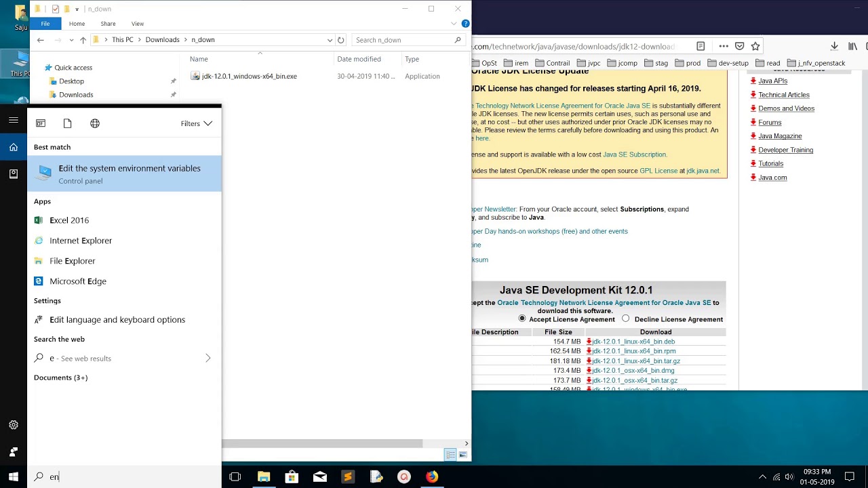Expand the 'e - See web results' arrow
868x488 pixels.
pos(208,358)
